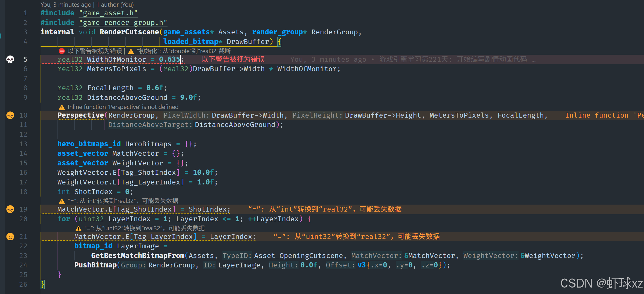The height and width of the screenshot is (294, 644).
Task: Click the GetBestMatchBitmapFrom function name
Action: click(138, 256)
